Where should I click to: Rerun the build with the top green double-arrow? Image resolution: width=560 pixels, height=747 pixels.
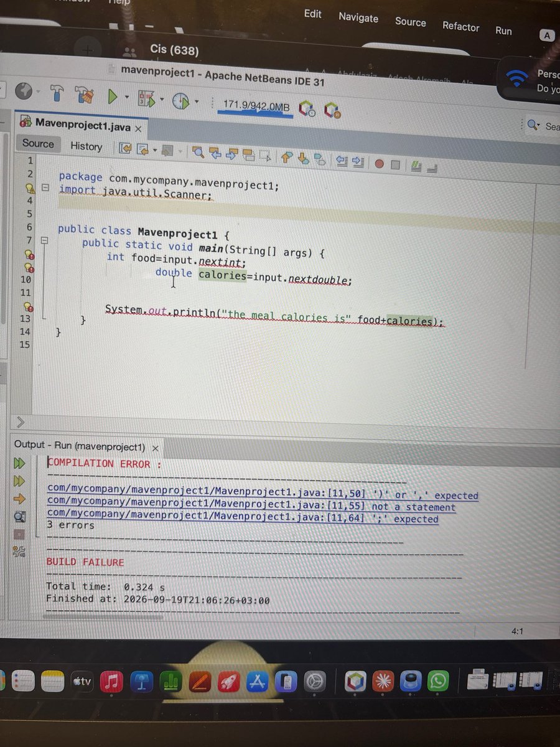[19, 463]
